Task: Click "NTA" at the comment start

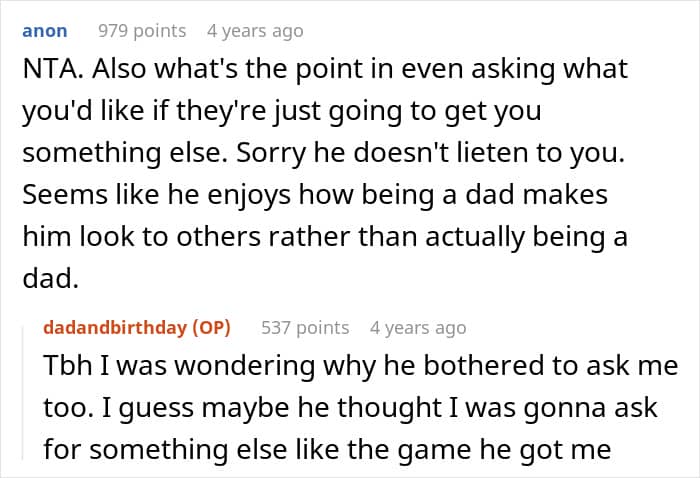Action: click(x=46, y=71)
